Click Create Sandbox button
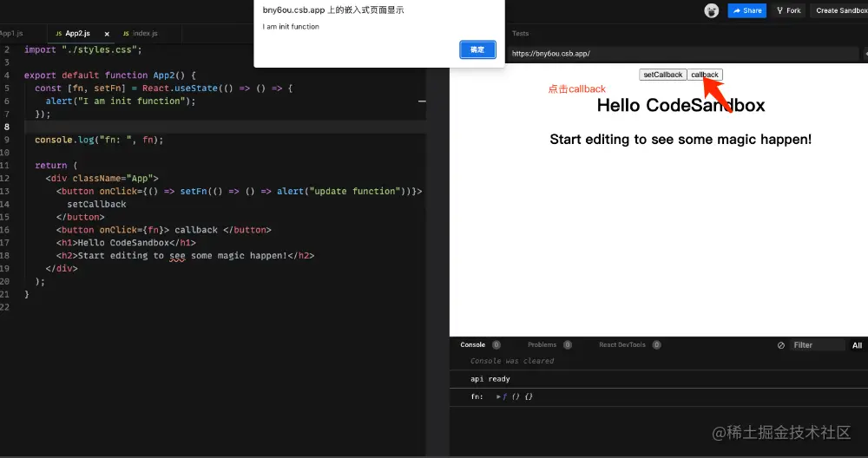The image size is (868, 458). pos(840,10)
